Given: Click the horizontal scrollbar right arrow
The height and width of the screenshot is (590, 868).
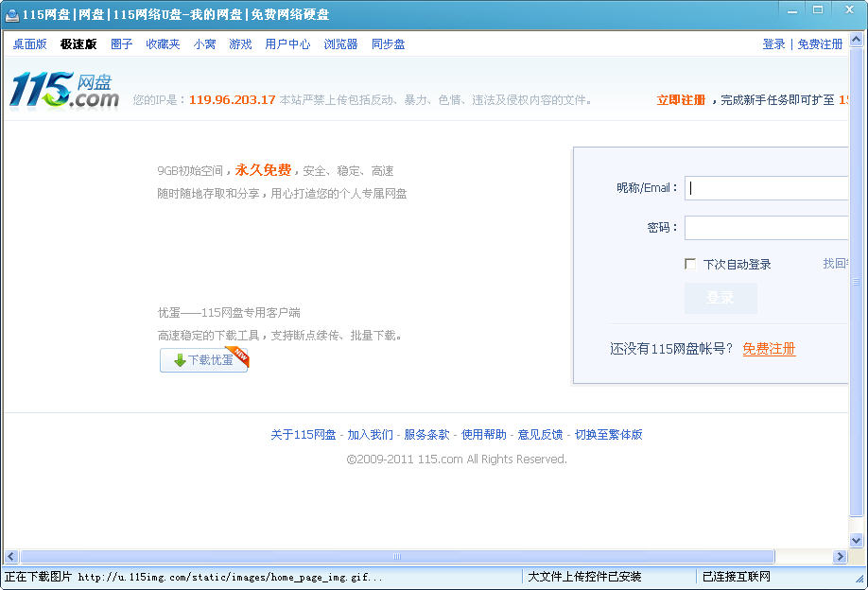Looking at the screenshot, I should point(841,556).
